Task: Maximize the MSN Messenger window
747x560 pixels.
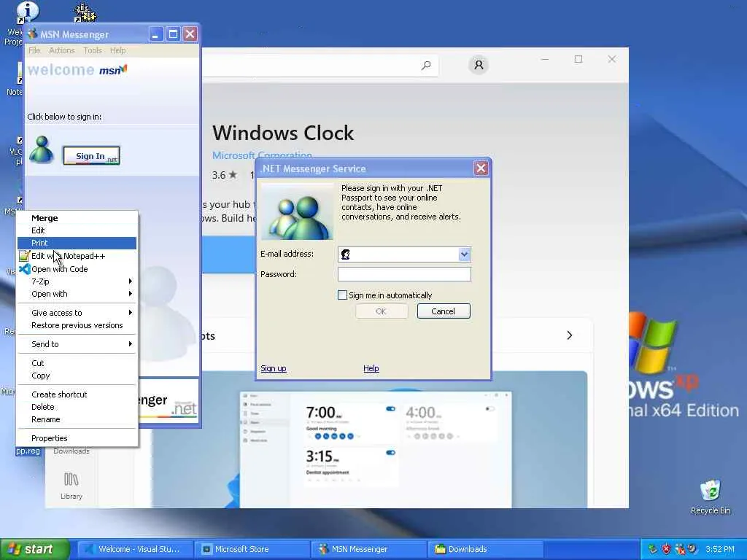Action: (x=173, y=34)
